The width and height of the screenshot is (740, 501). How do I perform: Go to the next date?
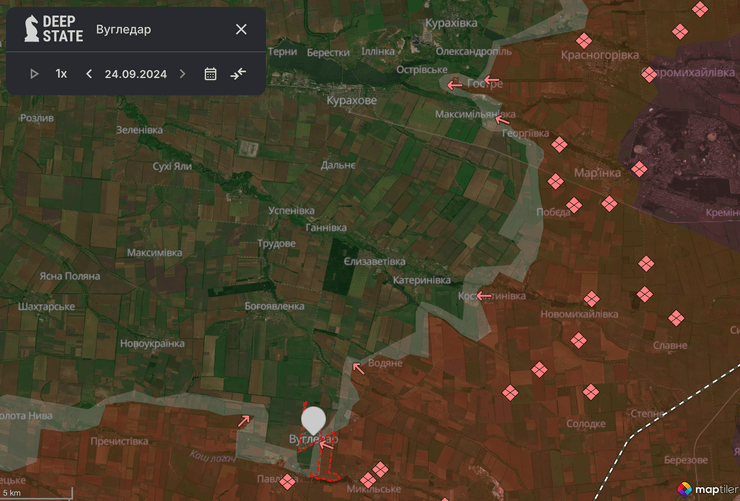tap(182, 73)
